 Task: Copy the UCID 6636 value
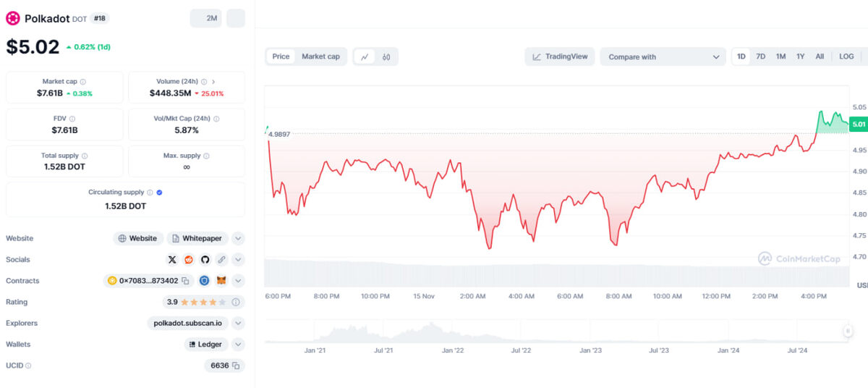[236, 366]
